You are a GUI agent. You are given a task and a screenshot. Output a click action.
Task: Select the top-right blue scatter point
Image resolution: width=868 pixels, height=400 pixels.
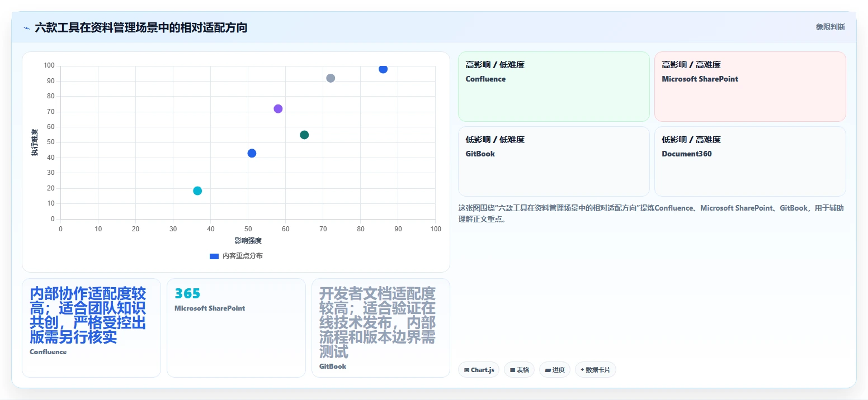point(383,69)
